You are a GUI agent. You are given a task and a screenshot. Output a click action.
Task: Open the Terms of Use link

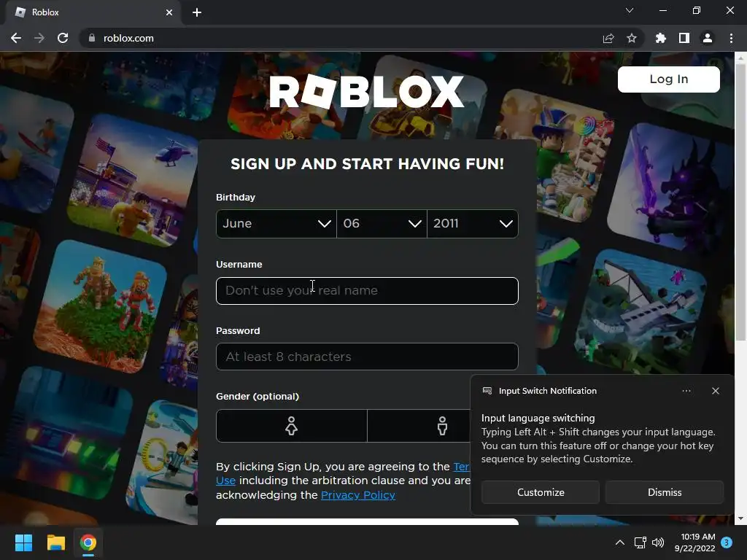pos(461,467)
